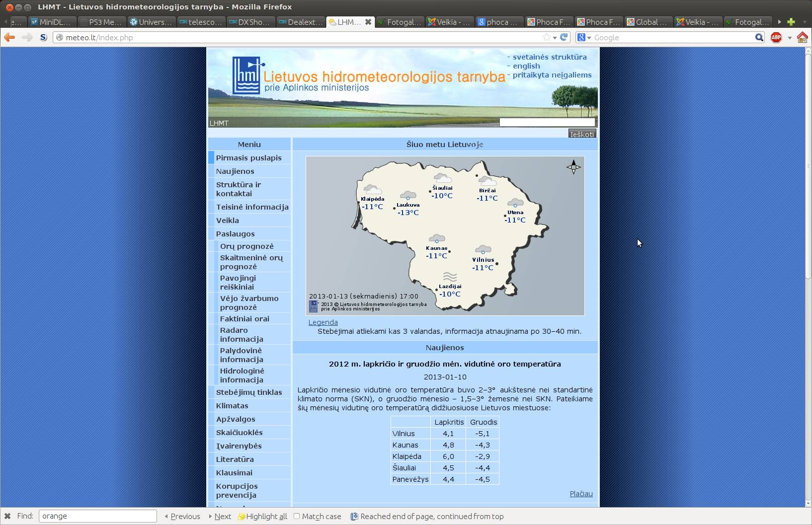
Task: Click the Legenda link below map
Action: 323,322
